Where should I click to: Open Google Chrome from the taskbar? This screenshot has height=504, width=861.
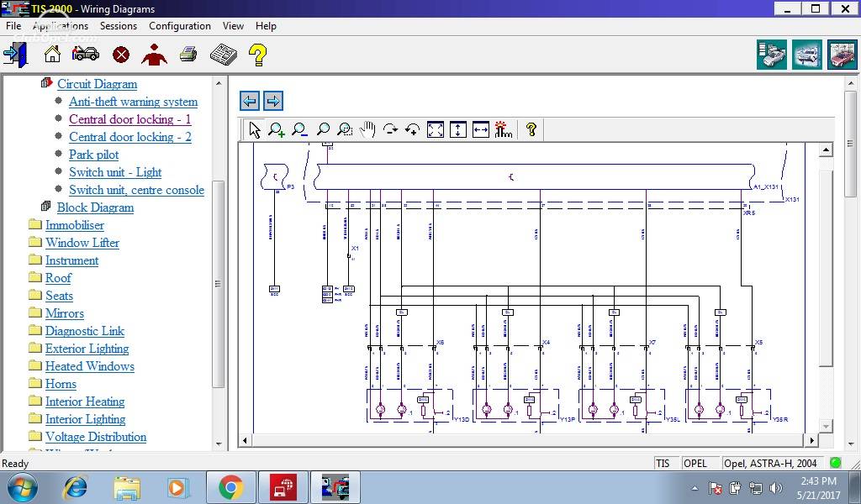click(x=231, y=487)
